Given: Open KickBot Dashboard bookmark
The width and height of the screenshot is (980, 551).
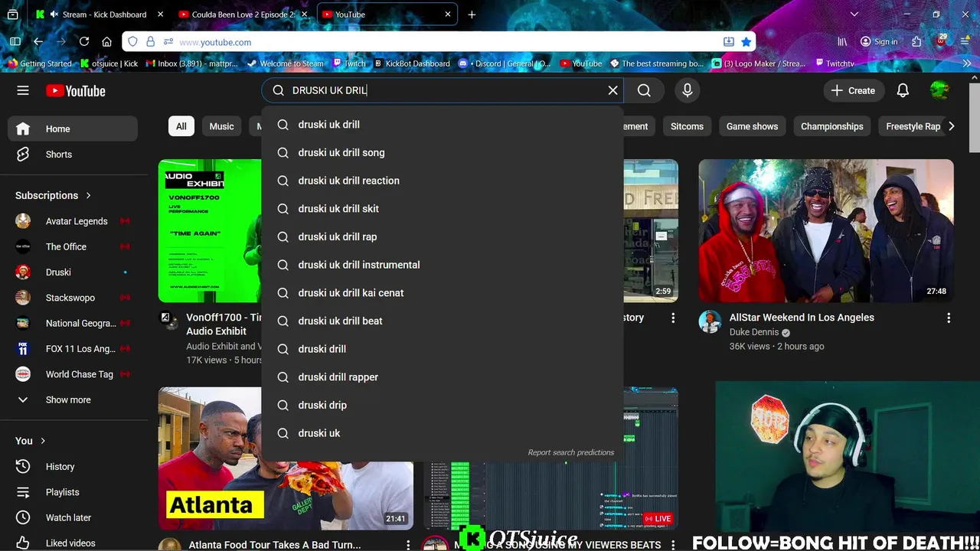Looking at the screenshot, I should point(411,64).
